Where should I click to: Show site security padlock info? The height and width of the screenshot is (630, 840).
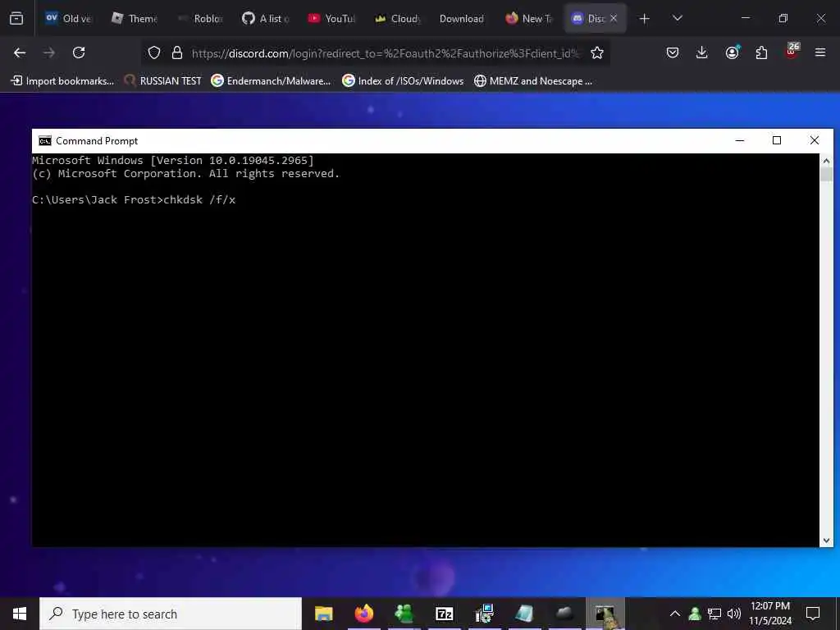coord(177,52)
